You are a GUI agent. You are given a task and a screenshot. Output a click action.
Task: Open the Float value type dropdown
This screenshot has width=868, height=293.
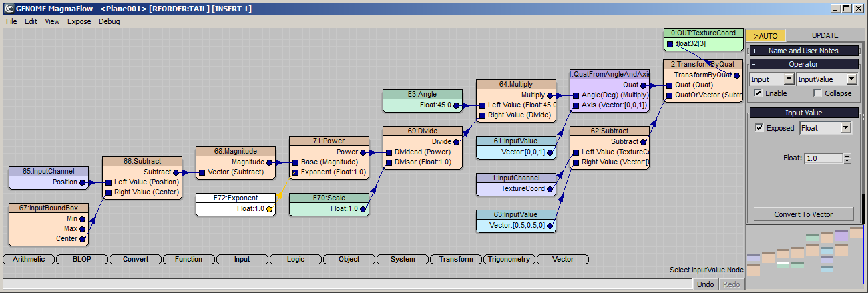pos(825,127)
